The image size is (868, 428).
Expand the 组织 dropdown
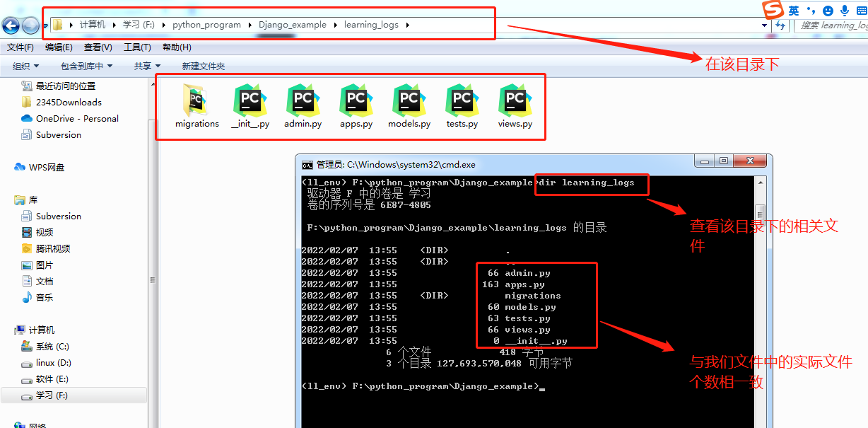coord(26,66)
